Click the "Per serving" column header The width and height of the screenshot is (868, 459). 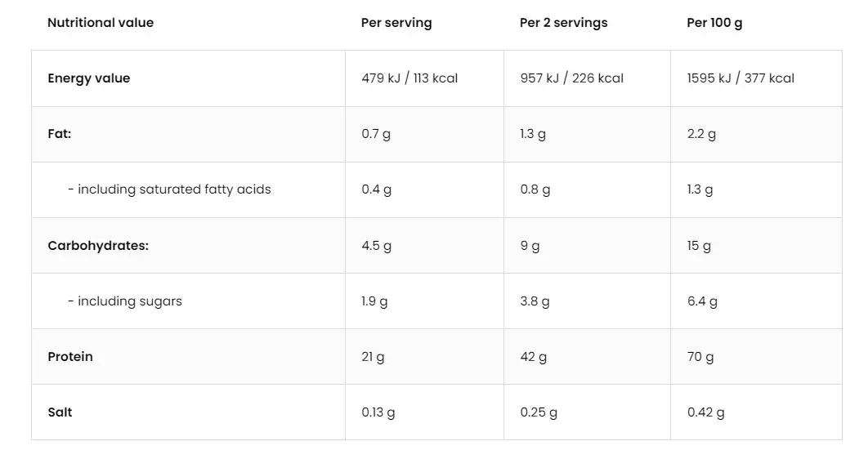point(396,23)
